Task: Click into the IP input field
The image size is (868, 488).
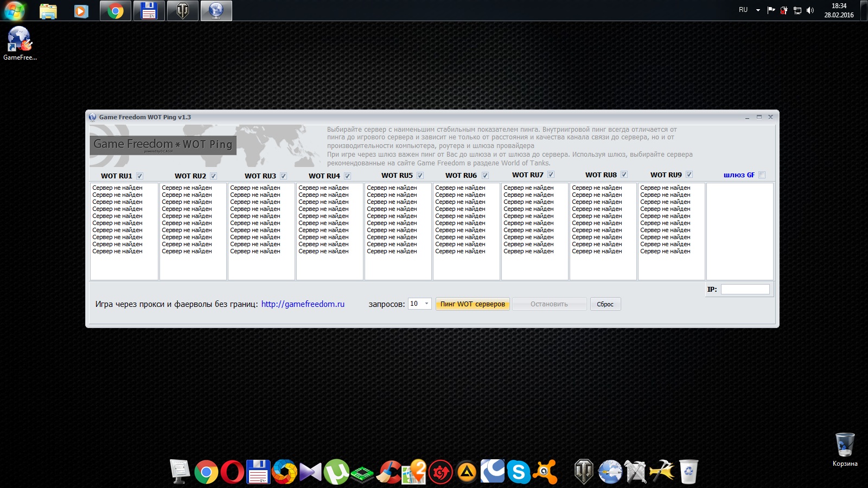Action: point(745,290)
